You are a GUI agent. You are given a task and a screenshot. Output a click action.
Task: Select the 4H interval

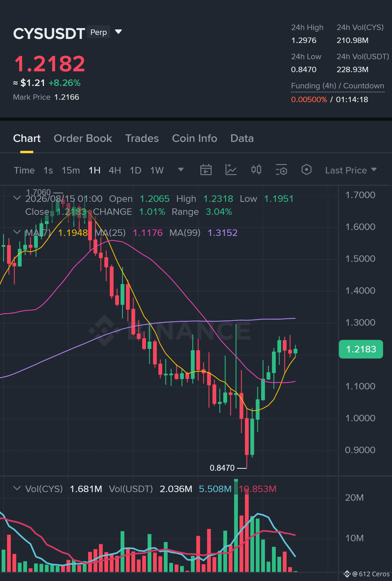click(115, 170)
